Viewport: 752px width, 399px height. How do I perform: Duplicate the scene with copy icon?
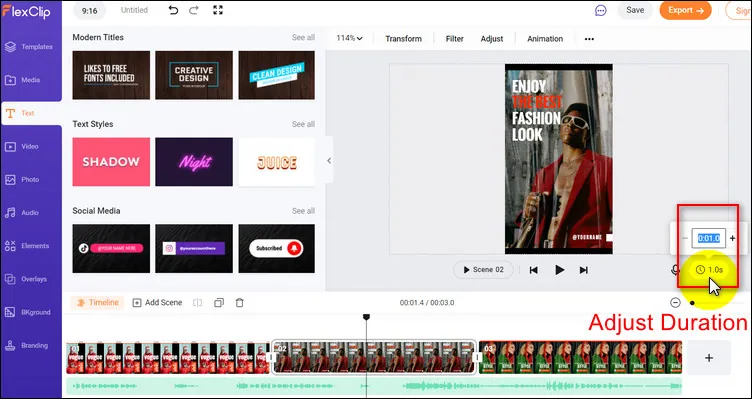219,303
